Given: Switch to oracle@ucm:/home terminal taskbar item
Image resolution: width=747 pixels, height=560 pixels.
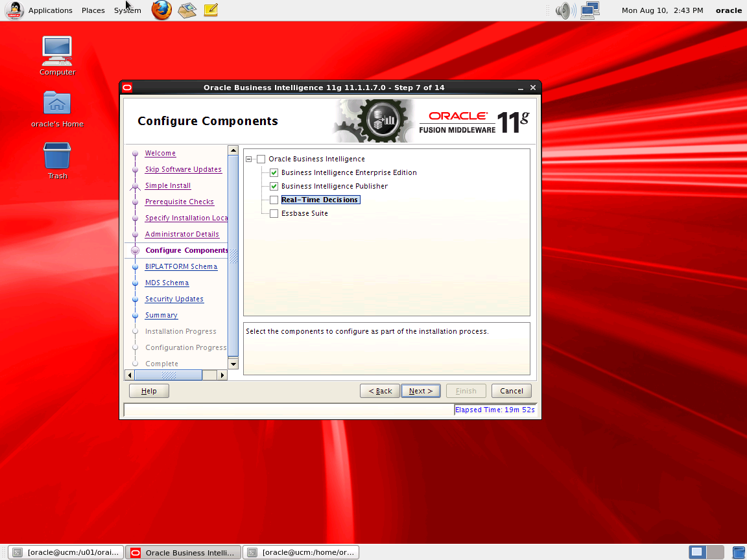Looking at the screenshot, I should [301, 552].
